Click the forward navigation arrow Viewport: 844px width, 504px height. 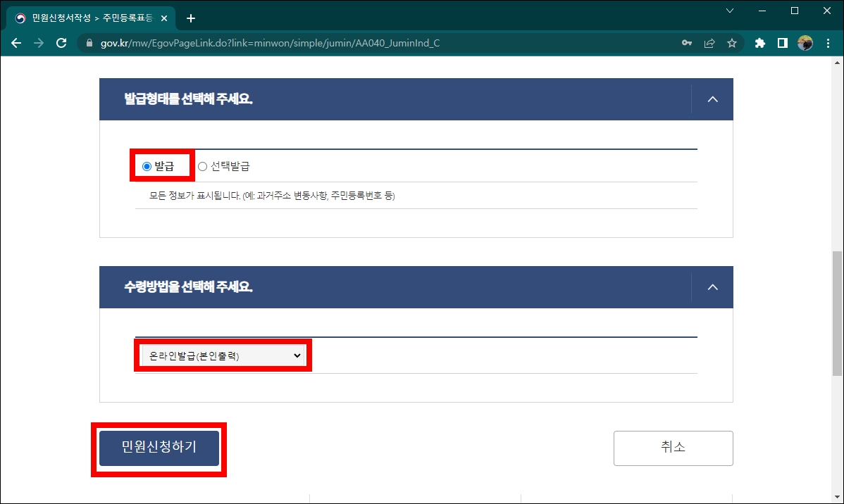click(x=39, y=42)
